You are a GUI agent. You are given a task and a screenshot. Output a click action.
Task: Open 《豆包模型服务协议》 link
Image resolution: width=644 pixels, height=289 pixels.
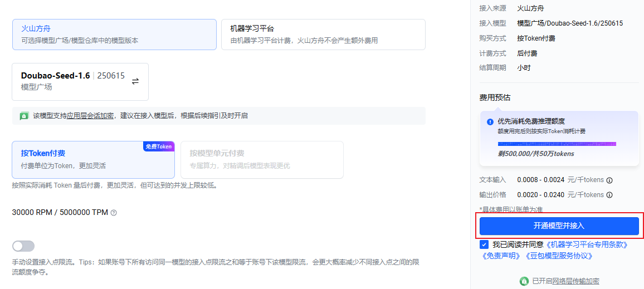point(559,256)
